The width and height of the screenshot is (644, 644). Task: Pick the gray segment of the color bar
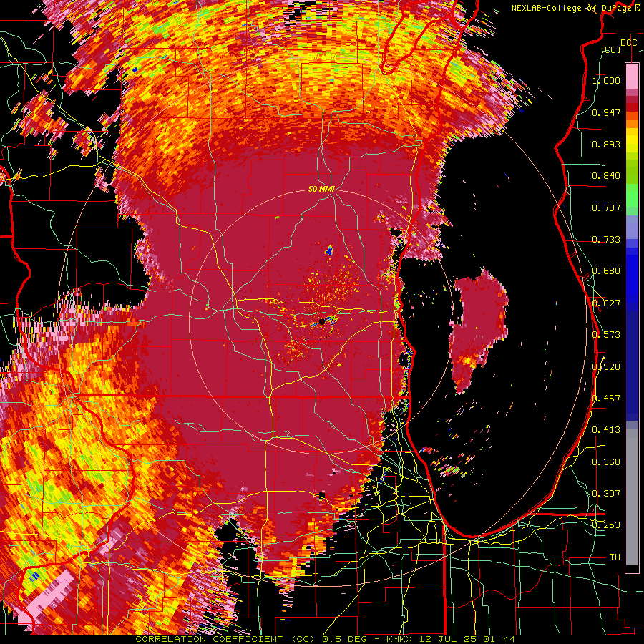632,497
